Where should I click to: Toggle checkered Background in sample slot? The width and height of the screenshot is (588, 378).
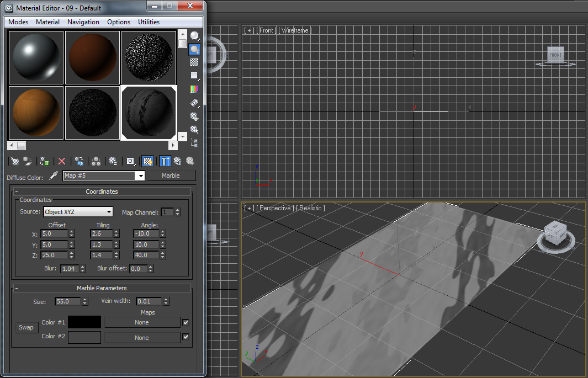[x=195, y=62]
